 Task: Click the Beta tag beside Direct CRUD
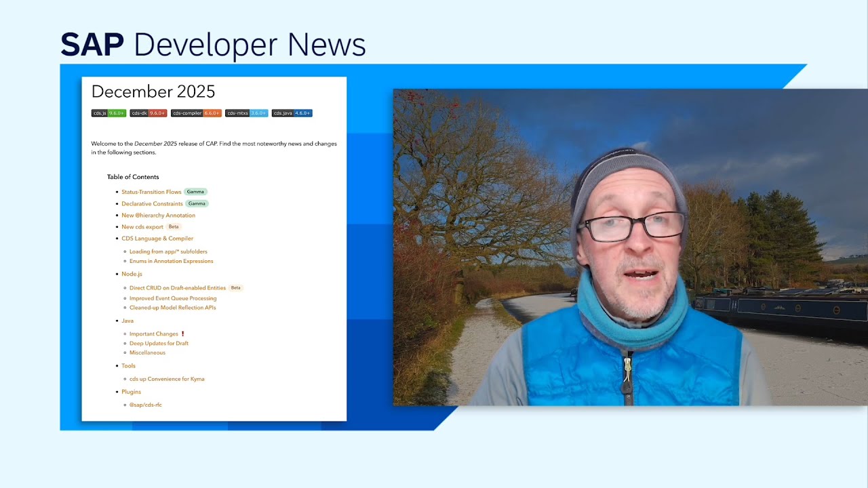pyautogui.click(x=235, y=287)
